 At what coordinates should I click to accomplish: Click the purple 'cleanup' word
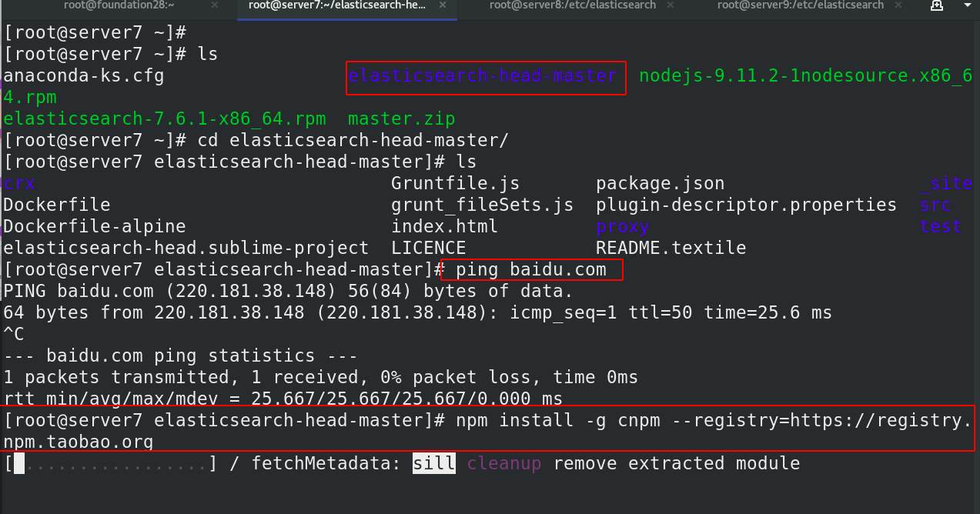click(504, 464)
